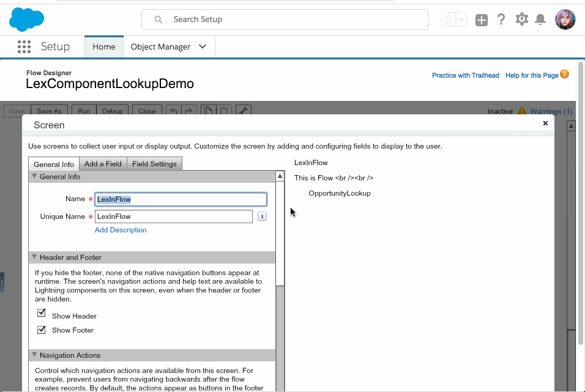The width and height of the screenshot is (585, 392).
Task: Click in the Search Setup field
Action: pyautogui.click(x=285, y=20)
